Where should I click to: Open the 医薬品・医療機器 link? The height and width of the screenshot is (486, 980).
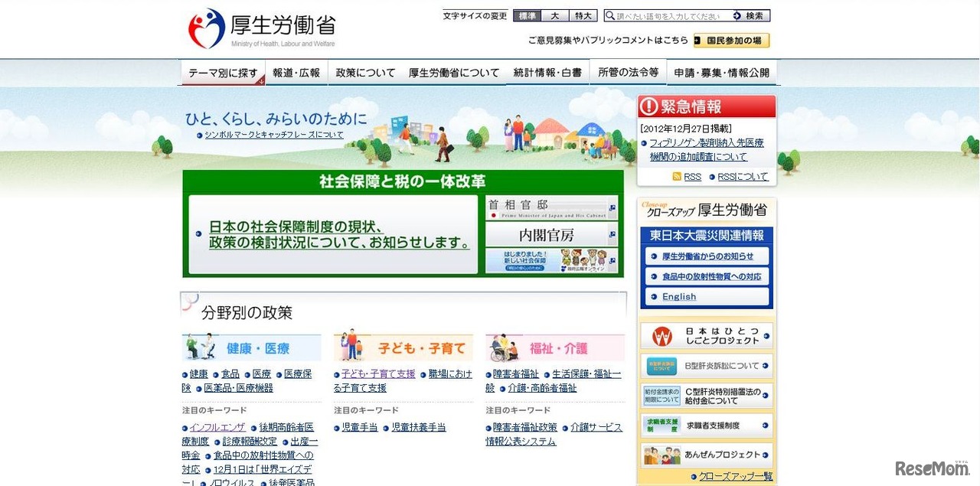pos(238,388)
